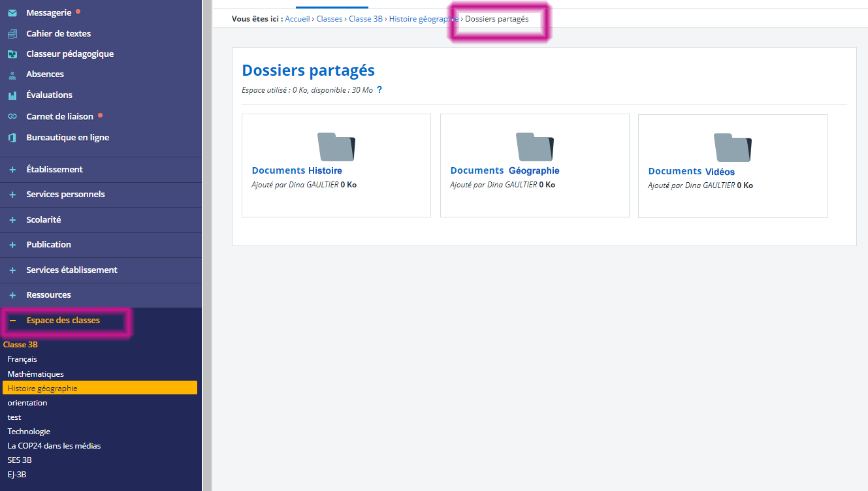Screen dimensions: 868x491
Task: Select Mathématiques in the class list
Action: tap(35, 374)
